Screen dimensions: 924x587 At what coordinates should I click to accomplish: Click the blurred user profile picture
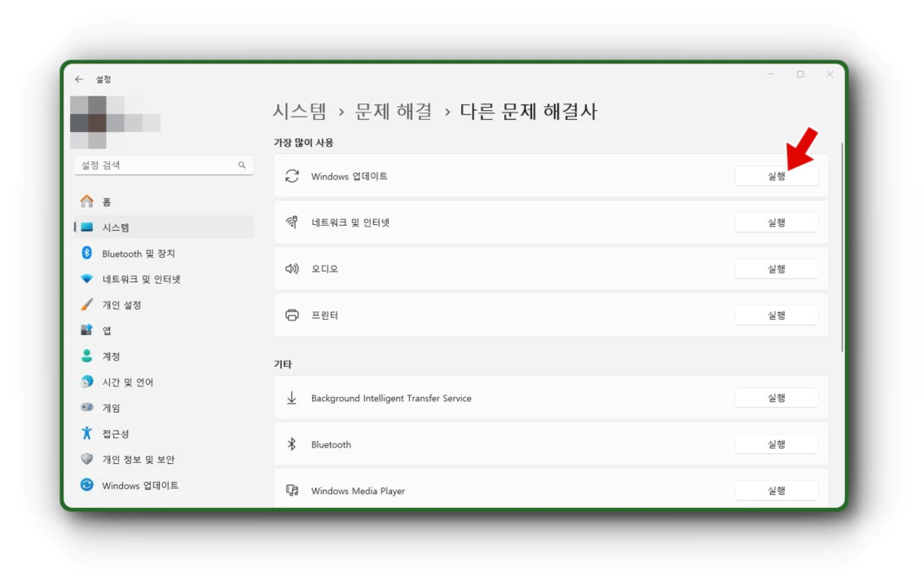(x=115, y=122)
